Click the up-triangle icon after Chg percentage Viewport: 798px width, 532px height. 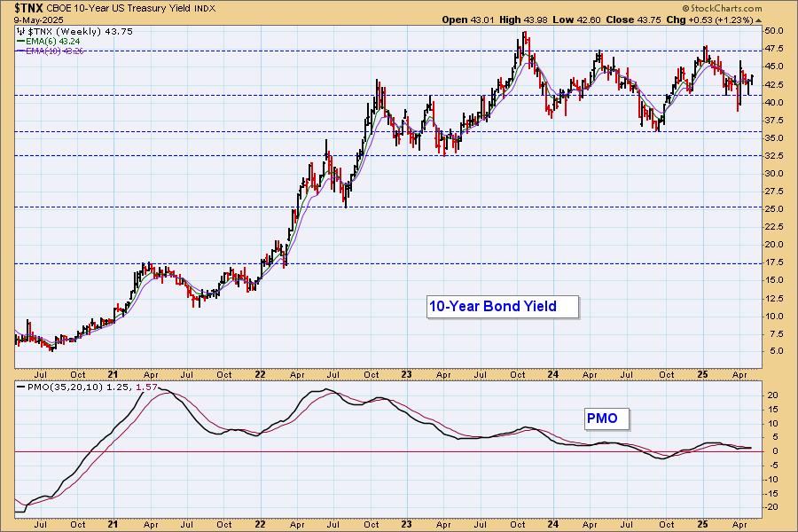pyautogui.click(x=758, y=20)
